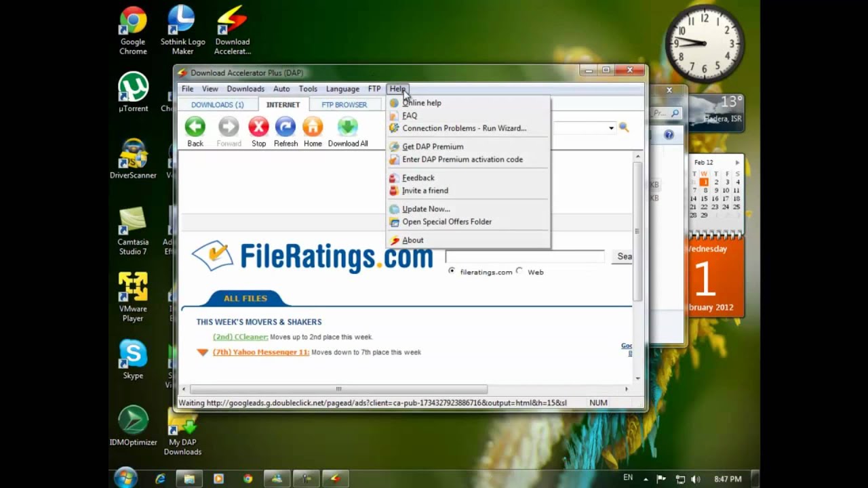This screenshot has width=868, height=488.
Task: Click the red Stop icon
Action: pyautogui.click(x=258, y=127)
